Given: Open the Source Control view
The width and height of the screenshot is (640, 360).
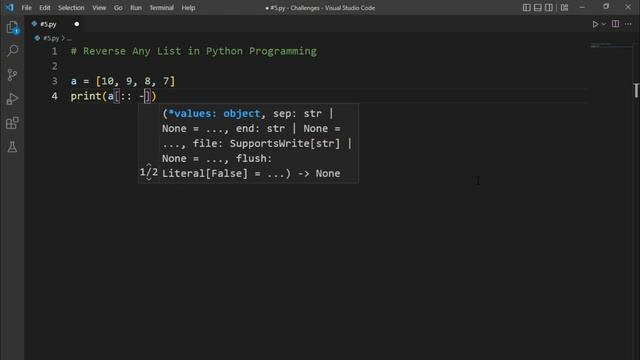Looking at the screenshot, I should pos(13,75).
